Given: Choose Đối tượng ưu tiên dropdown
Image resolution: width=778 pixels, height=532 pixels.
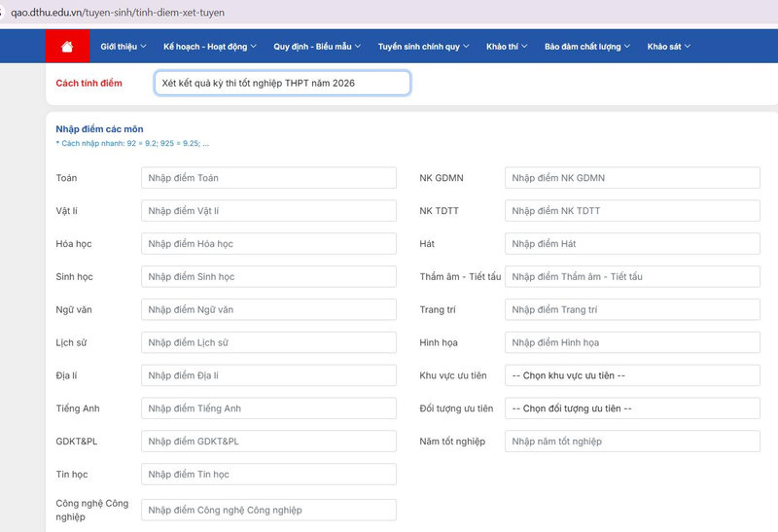Looking at the screenshot, I should point(632,408).
